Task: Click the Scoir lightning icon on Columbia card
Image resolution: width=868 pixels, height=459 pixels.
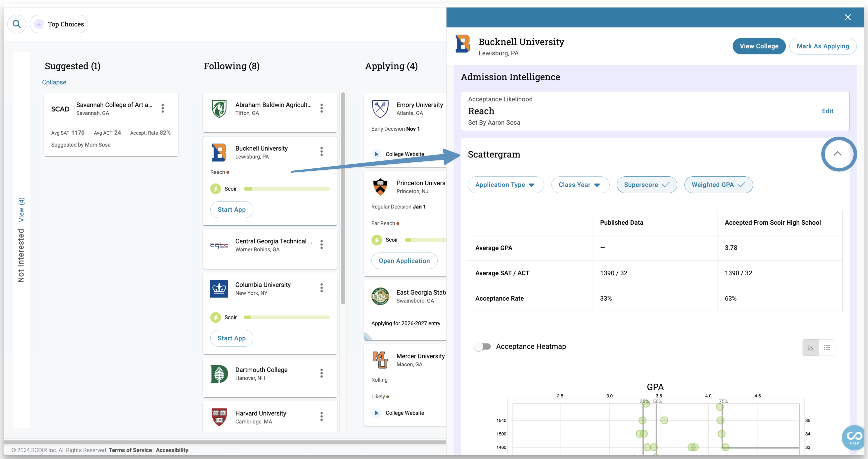Action: pos(216,317)
